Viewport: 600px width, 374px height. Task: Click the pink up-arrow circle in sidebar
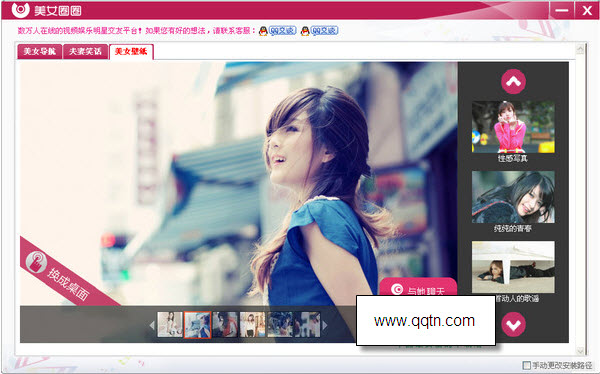point(513,82)
